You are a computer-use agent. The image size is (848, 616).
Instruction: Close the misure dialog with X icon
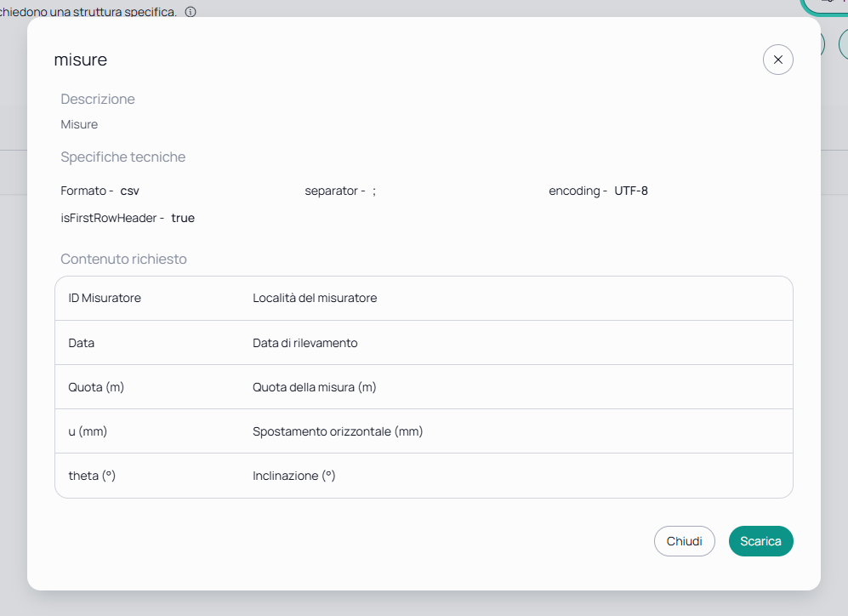[x=777, y=60]
